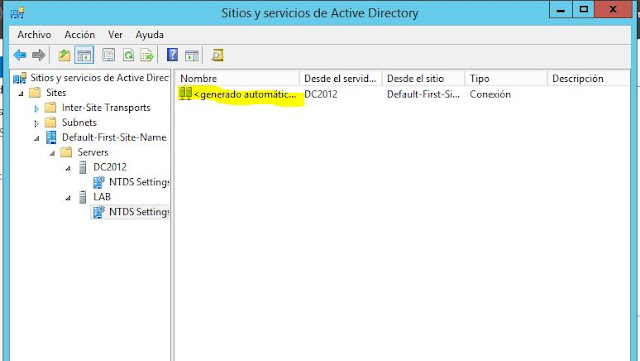Toggle the action pane toolbar icon
This screenshot has width=640, height=361.
(192, 55)
